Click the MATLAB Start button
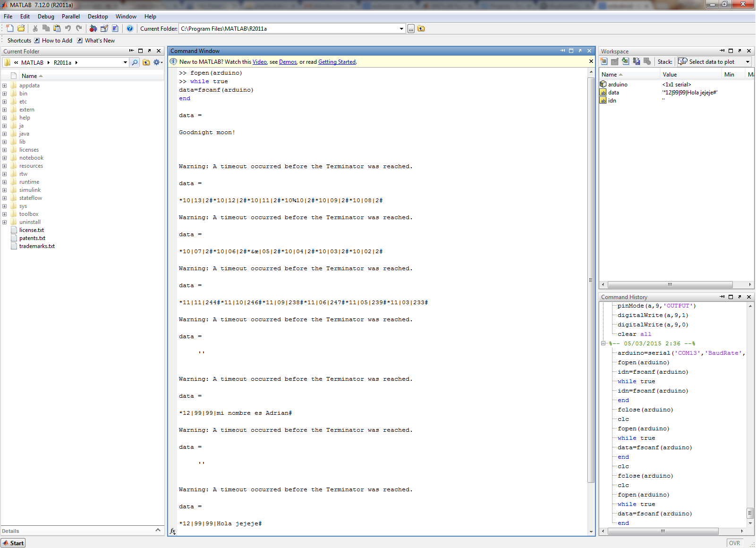The height and width of the screenshot is (548, 756). (x=13, y=543)
